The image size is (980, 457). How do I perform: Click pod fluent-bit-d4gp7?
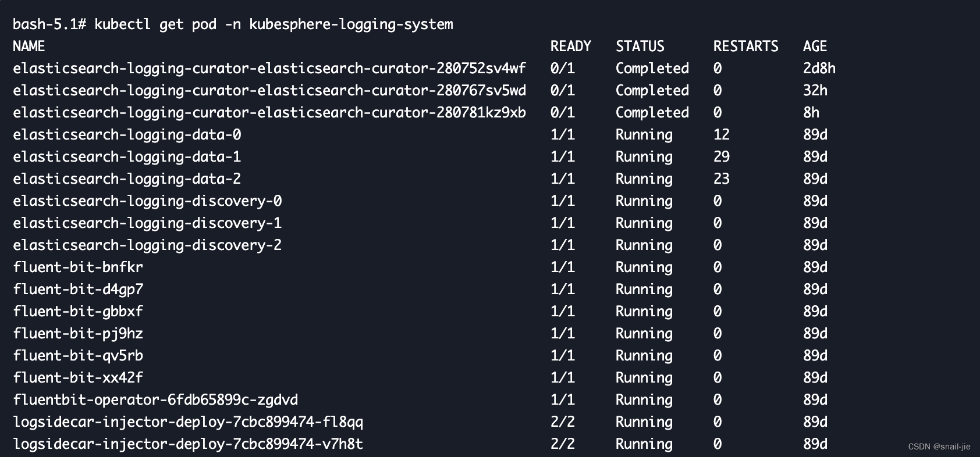(x=78, y=290)
